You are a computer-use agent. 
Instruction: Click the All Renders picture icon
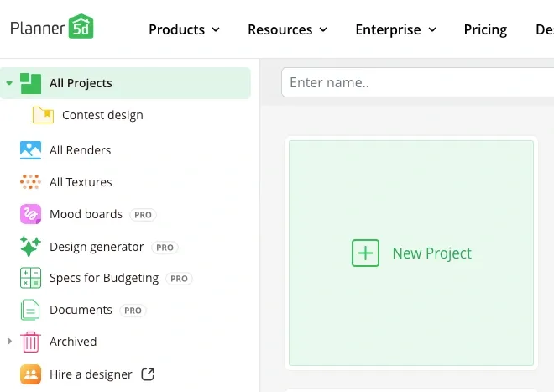pos(31,150)
